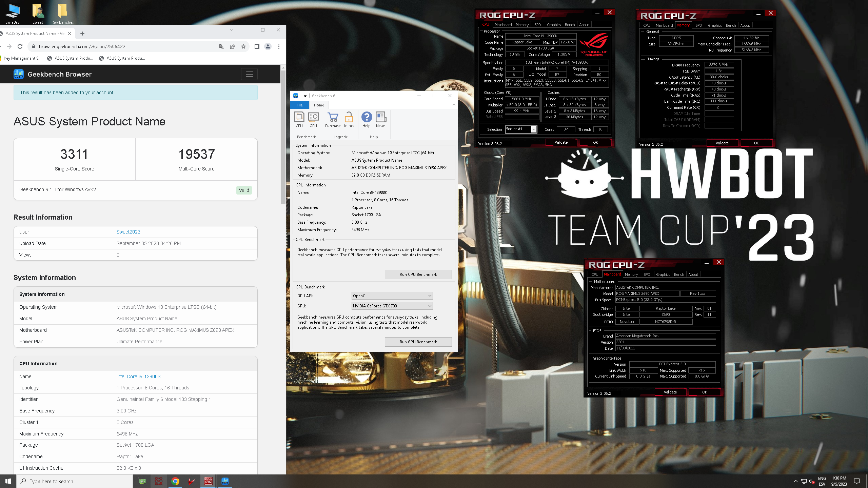Open the Windows Start button
This screenshot has height=488, width=868.
click(x=8, y=481)
